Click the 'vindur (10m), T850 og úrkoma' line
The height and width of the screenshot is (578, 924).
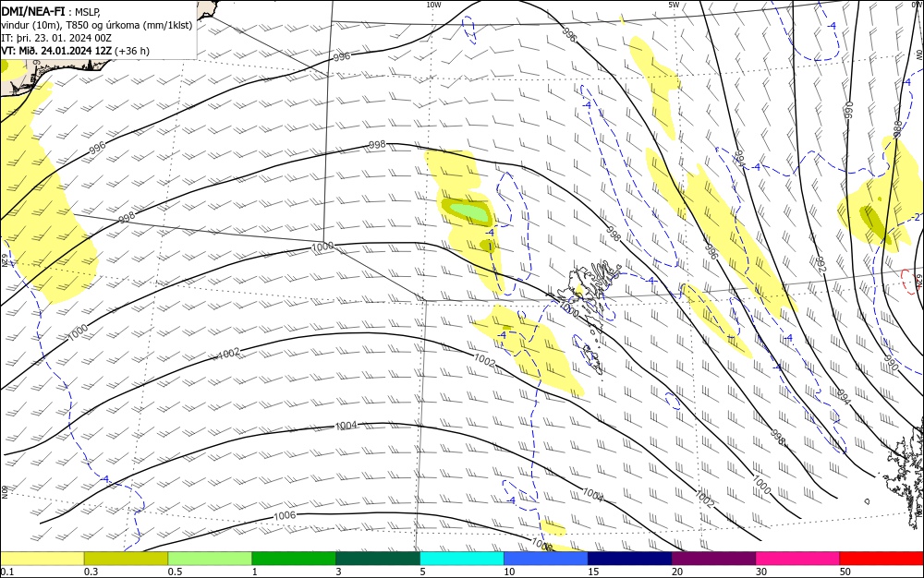97,25
